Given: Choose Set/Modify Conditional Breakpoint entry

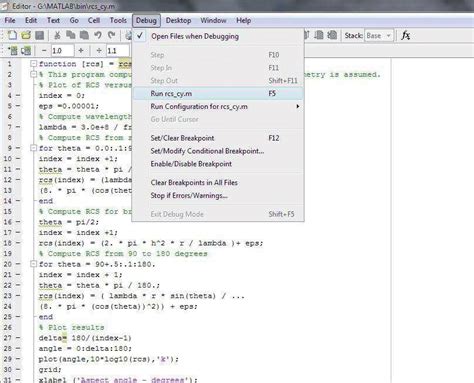Looking at the screenshot, I should (218, 151).
